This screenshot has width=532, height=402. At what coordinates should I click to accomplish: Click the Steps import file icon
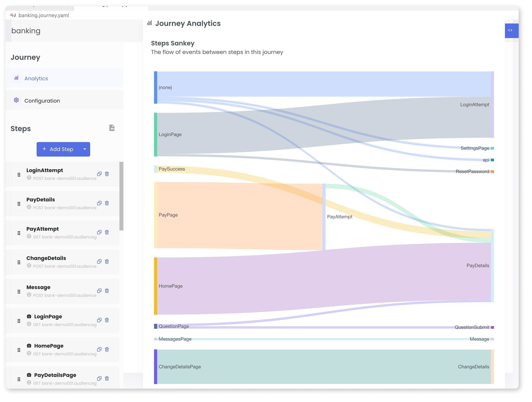point(112,128)
